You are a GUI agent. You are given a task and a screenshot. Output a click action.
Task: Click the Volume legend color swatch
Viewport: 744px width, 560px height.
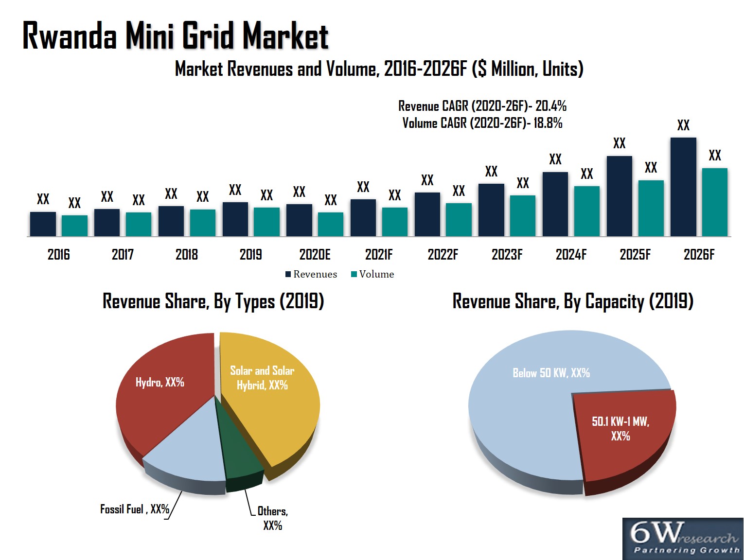(354, 274)
